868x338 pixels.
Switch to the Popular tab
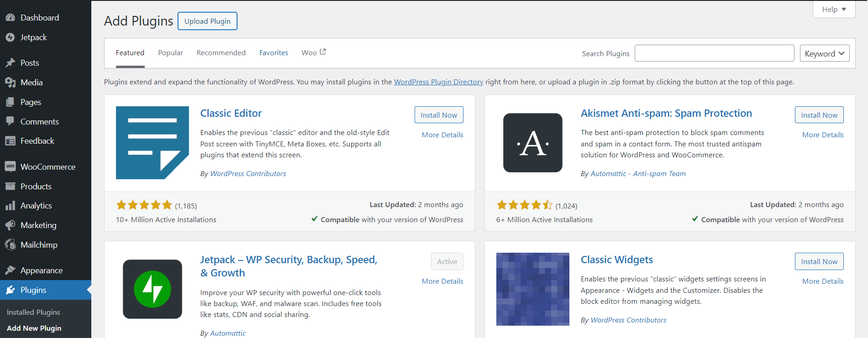point(170,53)
